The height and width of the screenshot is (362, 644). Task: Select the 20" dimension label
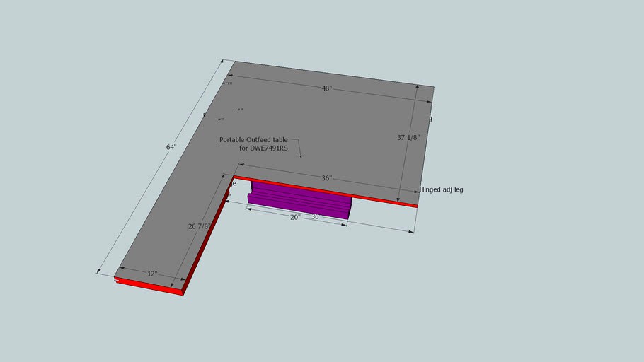(x=295, y=217)
